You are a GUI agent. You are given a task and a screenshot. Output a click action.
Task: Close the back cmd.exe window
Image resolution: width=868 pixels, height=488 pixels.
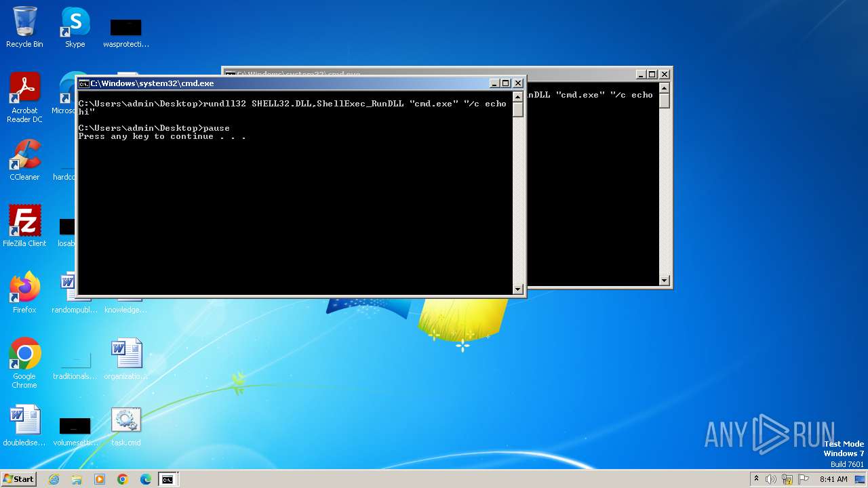(x=665, y=74)
